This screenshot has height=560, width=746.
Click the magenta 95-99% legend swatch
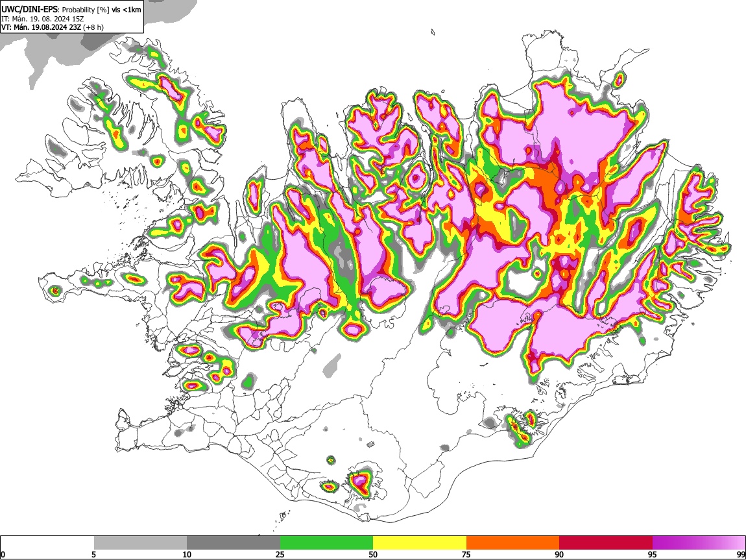[699, 543]
